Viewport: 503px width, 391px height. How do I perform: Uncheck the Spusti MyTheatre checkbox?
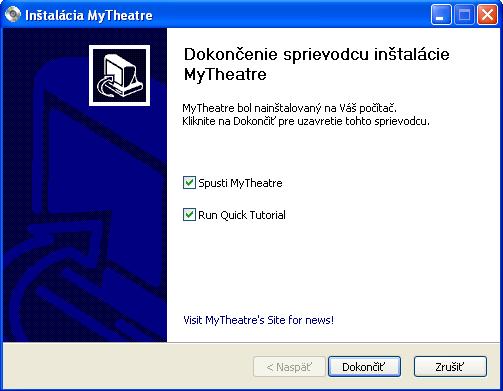189,183
